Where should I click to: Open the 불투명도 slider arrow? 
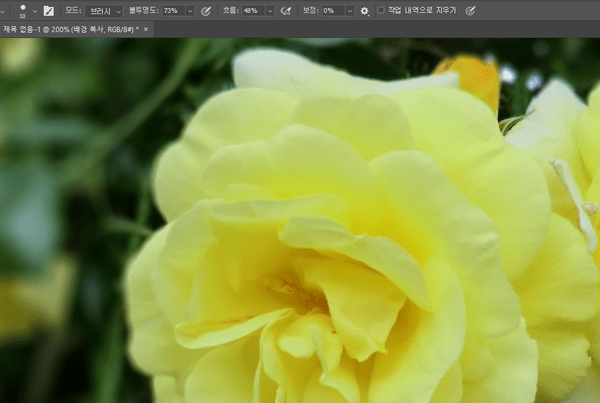[x=189, y=11]
